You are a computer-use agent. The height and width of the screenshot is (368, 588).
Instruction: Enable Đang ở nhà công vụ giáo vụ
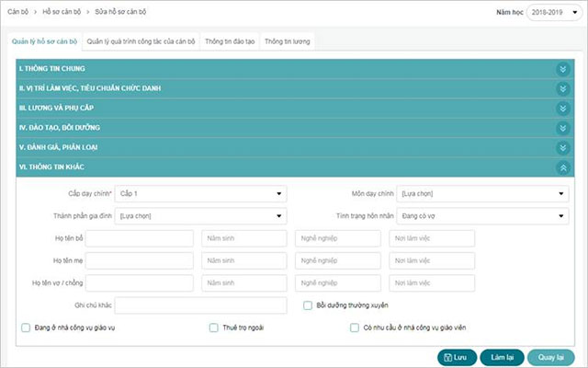26,327
